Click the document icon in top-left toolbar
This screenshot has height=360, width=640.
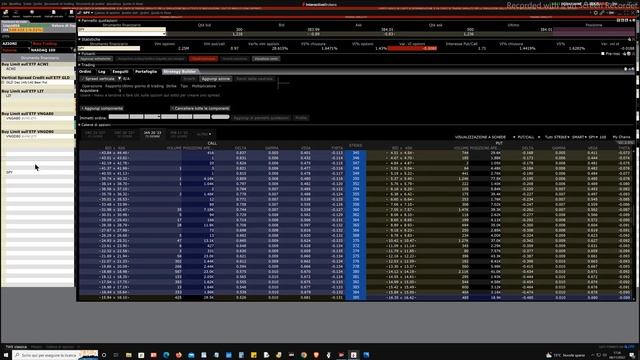click(x=54, y=13)
